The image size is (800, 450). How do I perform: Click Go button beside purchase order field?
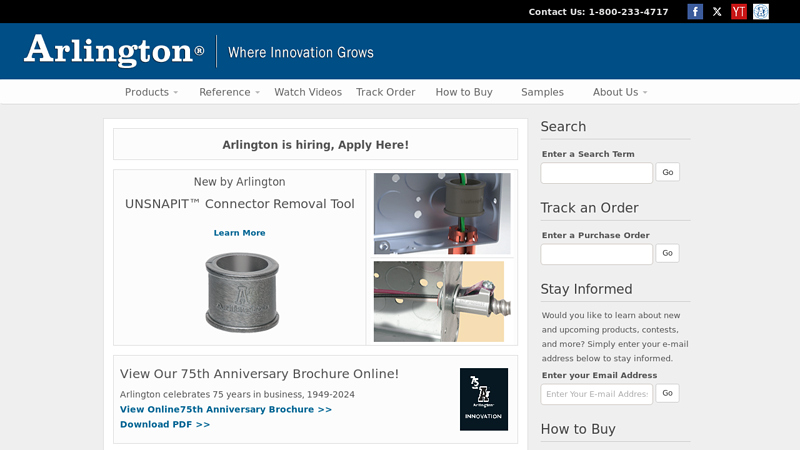(x=667, y=253)
